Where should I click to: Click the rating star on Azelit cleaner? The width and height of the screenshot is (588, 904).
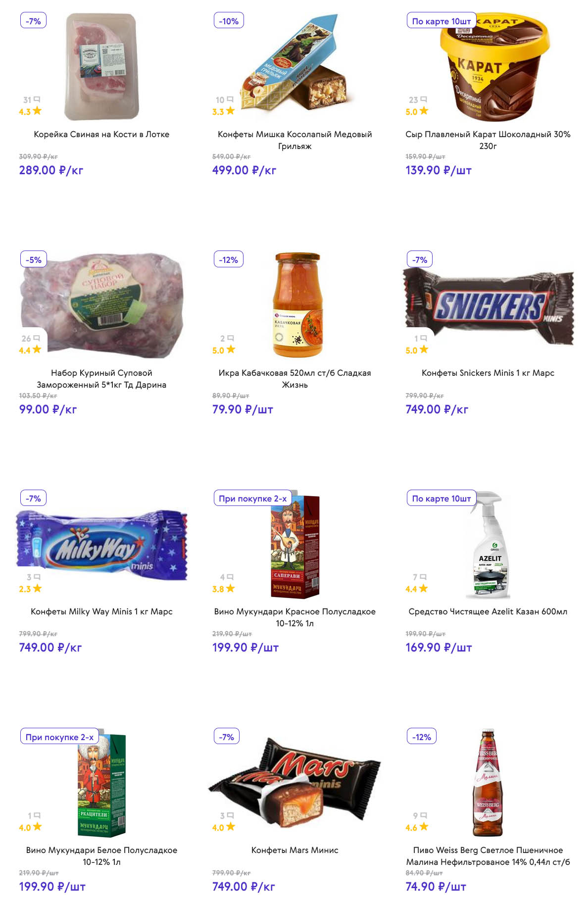pyautogui.click(x=423, y=588)
